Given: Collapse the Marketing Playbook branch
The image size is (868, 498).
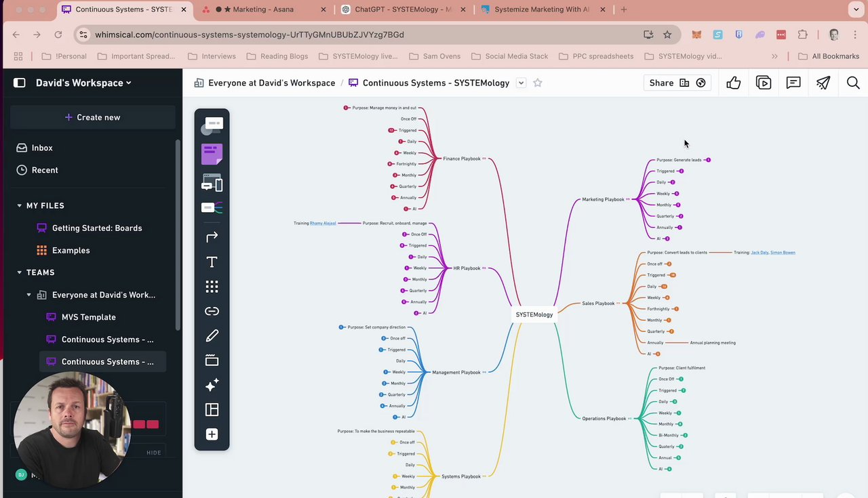Looking at the screenshot, I should (x=628, y=199).
